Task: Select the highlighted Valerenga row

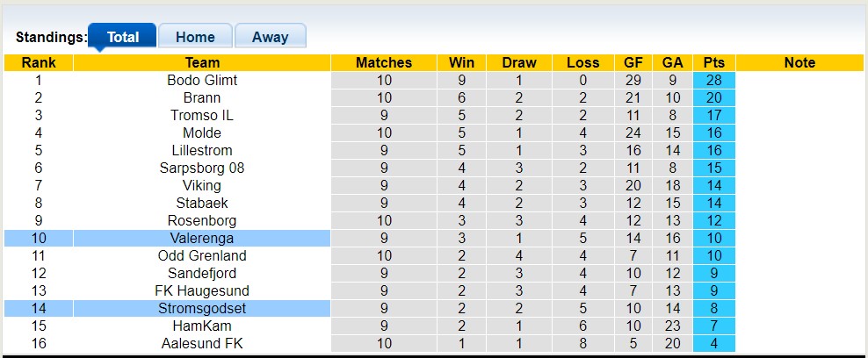Action: (202, 238)
